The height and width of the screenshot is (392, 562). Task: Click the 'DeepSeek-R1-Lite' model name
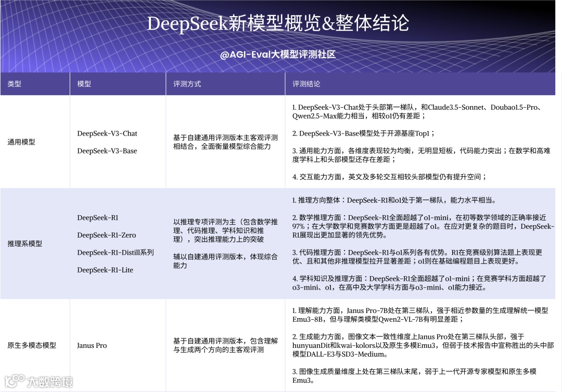(x=105, y=270)
